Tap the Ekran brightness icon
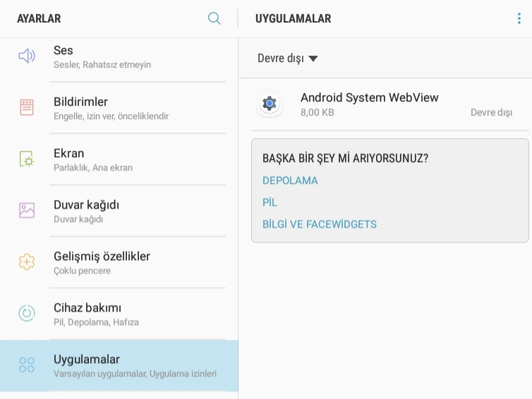Image resolution: width=532 pixels, height=399 pixels. [27, 159]
